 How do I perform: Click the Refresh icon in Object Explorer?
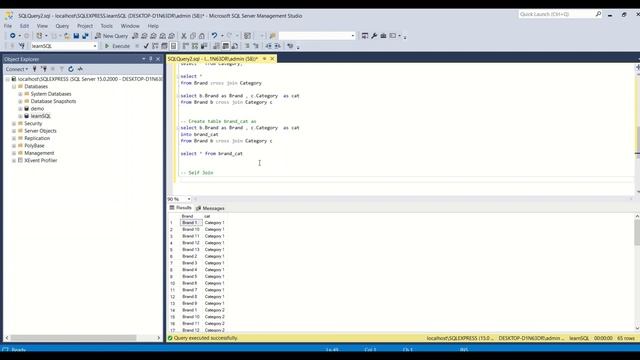[71, 69]
